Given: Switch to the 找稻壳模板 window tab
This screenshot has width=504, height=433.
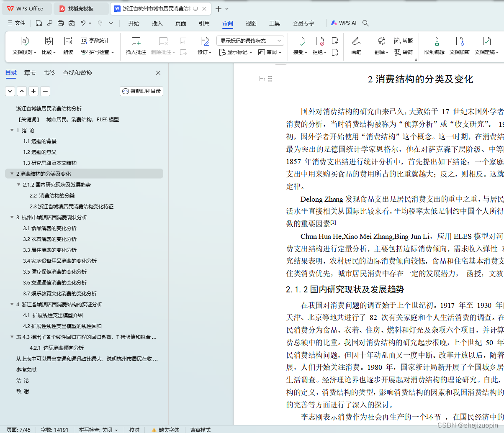Looking at the screenshot, I should pyautogui.click(x=82, y=8).
